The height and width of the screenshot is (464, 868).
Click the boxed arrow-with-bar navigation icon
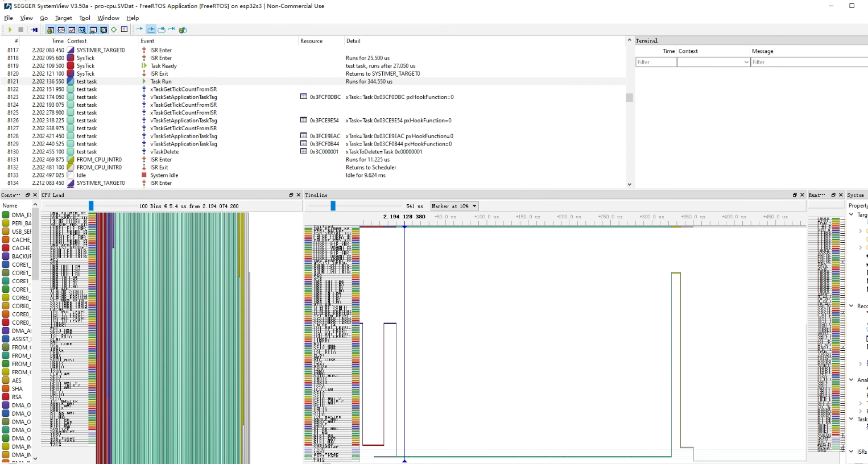pyautogui.click(x=162, y=30)
